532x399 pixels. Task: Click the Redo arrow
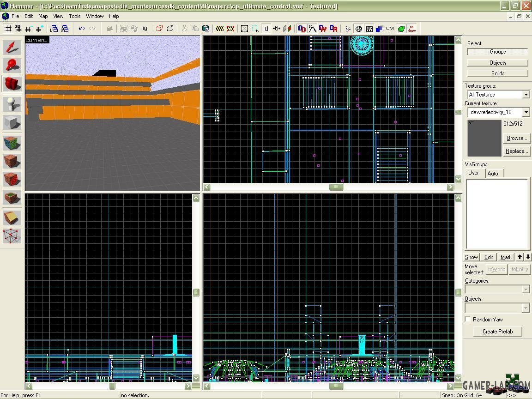tap(92, 29)
